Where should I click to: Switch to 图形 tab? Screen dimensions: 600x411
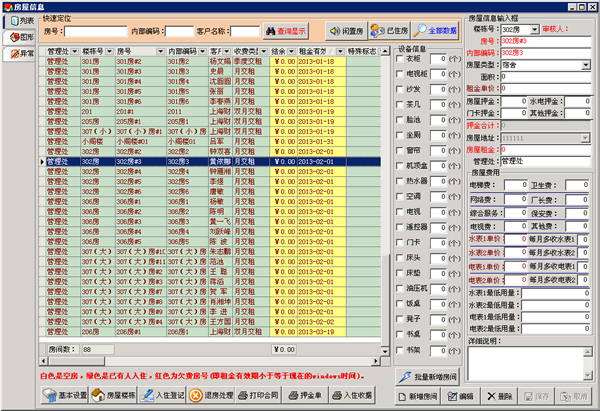click(x=20, y=37)
